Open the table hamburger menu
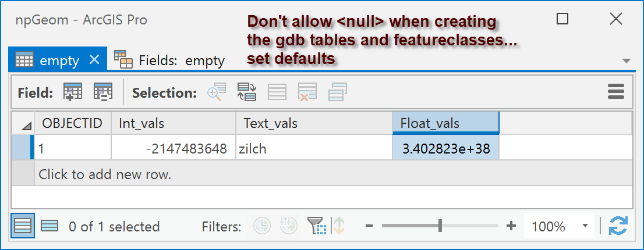This screenshot has width=644, height=250. pos(615,92)
